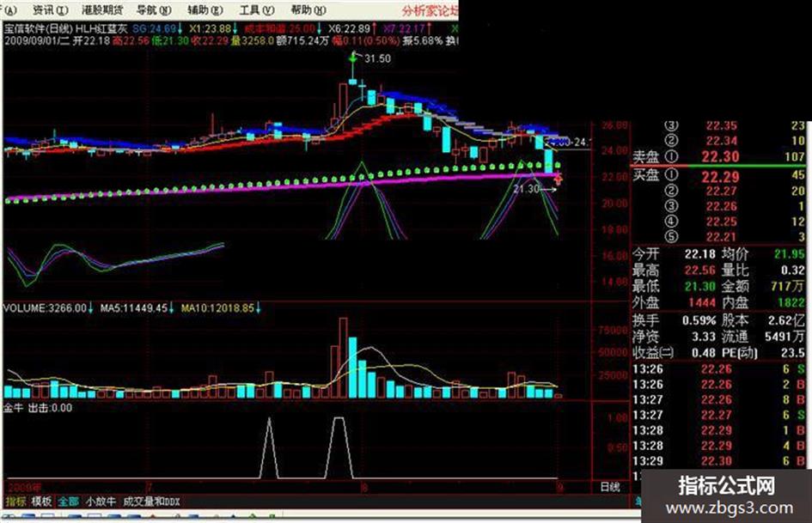Click the 金额 717万 value
This screenshot has width=812, height=523.
click(x=788, y=286)
